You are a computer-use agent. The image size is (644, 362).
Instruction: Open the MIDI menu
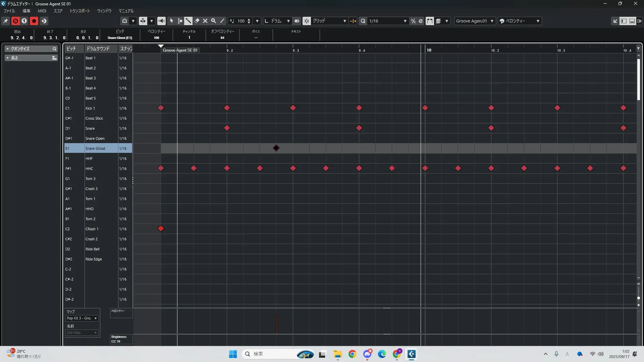42,11
